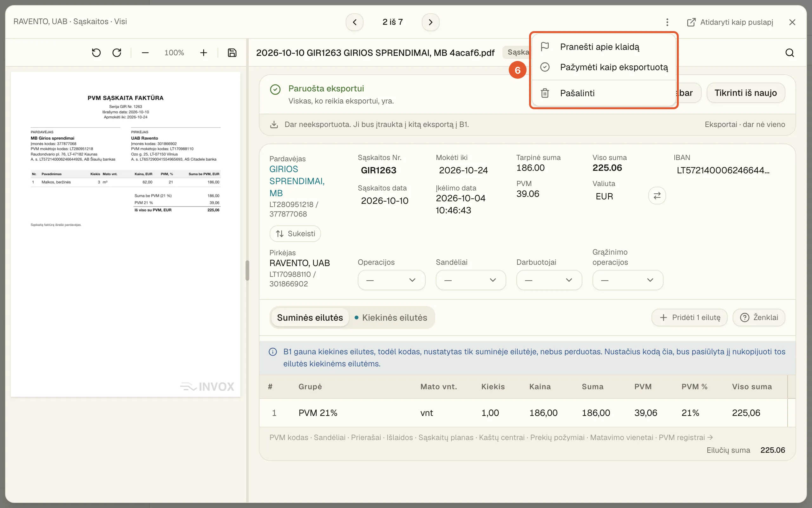This screenshot has height=508, width=812.
Task: Click line total 225,06 cell
Action: (x=746, y=412)
